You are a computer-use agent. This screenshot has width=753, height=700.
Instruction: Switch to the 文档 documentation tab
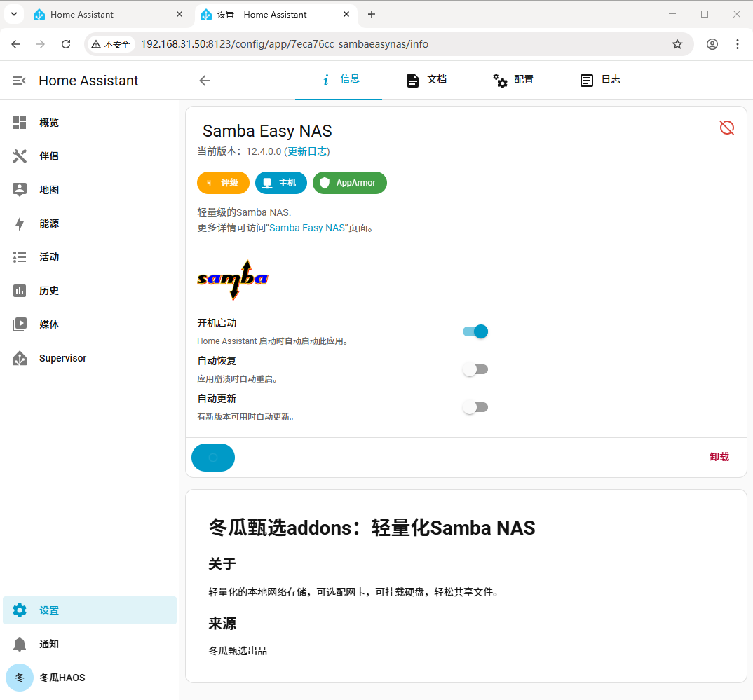click(x=426, y=80)
